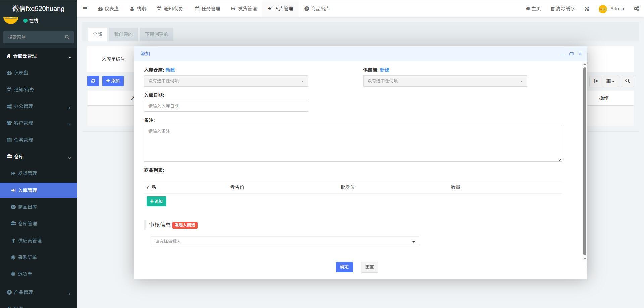Open settings gears icon in header
This screenshot has height=308, width=644.
636,9
